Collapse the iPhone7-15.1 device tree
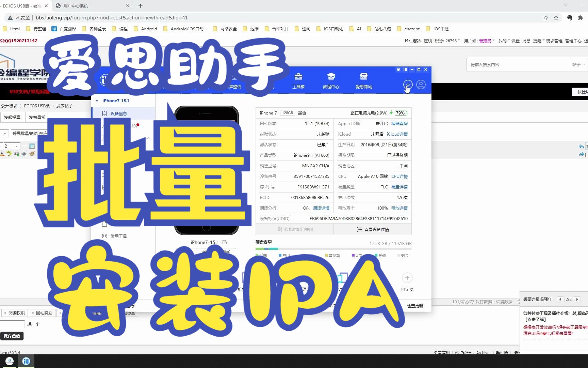 tap(97, 101)
